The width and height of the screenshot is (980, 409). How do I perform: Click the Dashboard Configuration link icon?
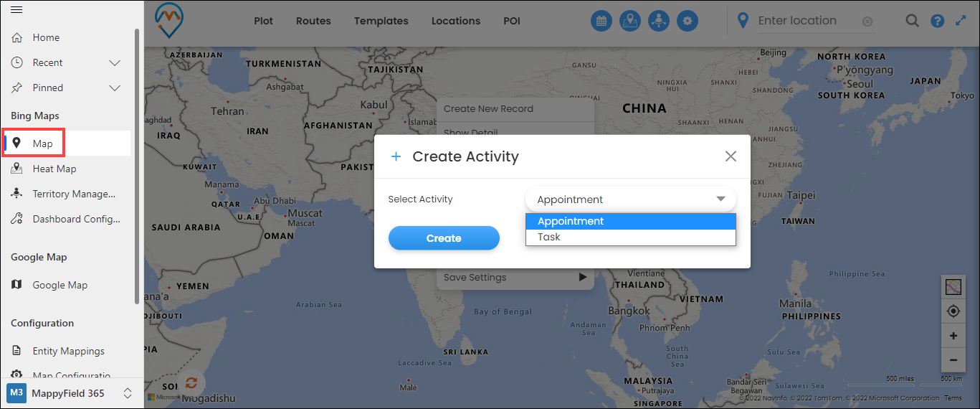coord(17,219)
